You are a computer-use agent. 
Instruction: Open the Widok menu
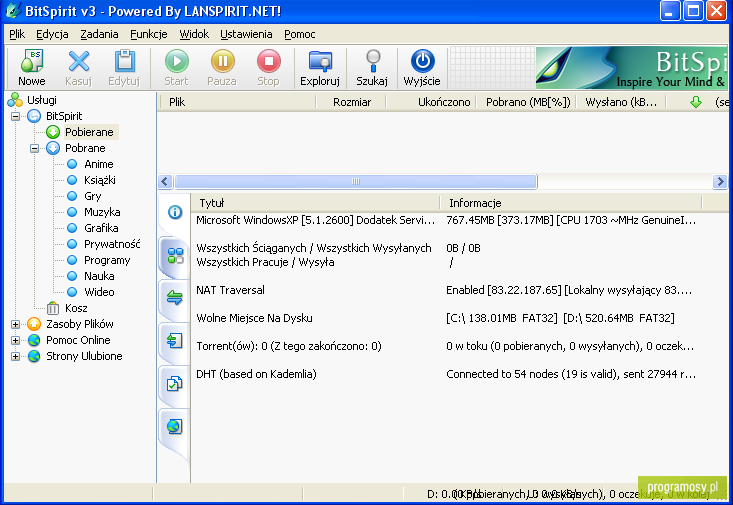194,34
